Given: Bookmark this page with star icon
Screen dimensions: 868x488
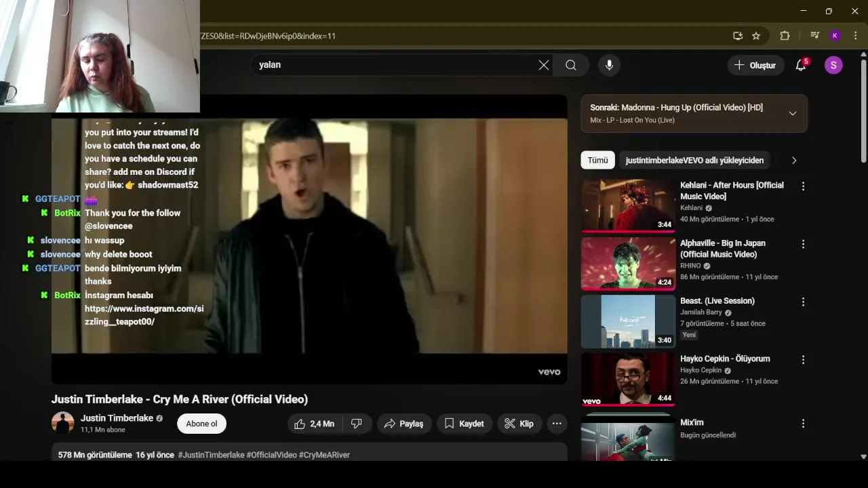Looking at the screenshot, I should coord(756,36).
